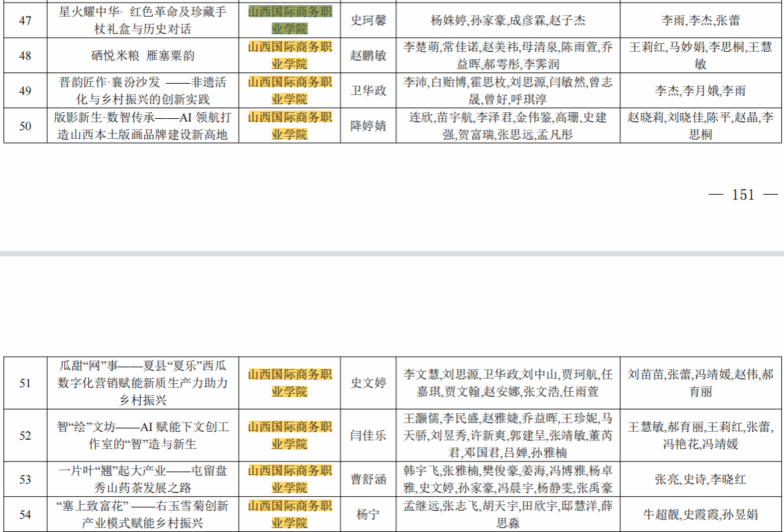Viewport: 784px width, 532px height.
Task: Click the teacher cell 李杰,李月娥,李雨
Action: tap(700, 91)
